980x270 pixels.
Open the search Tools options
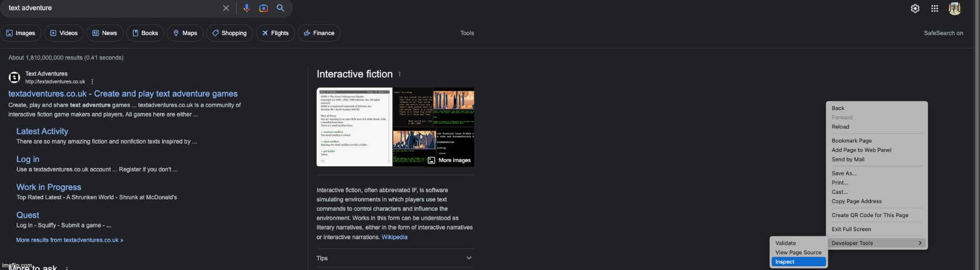[x=467, y=33]
